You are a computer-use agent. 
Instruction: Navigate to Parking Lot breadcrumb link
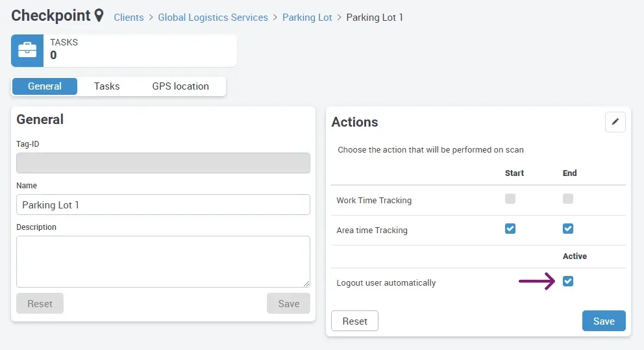point(307,18)
